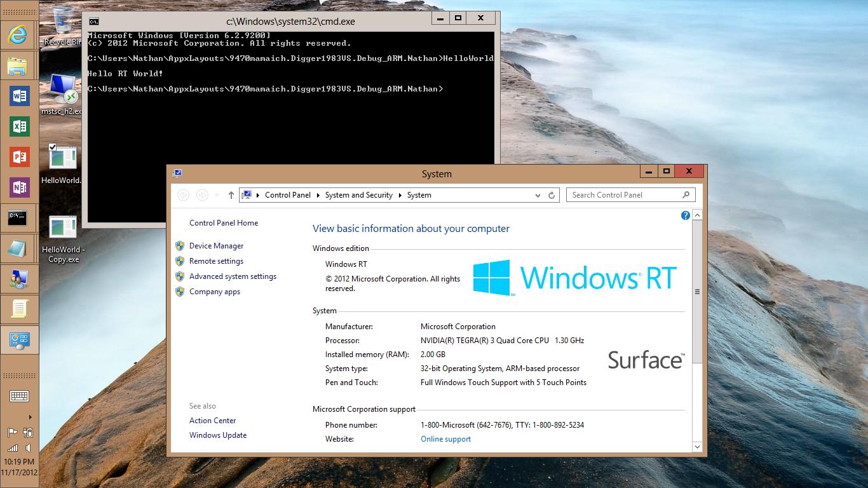Viewport: 868px width, 488px height.
Task: Open network signal icon in tray
Action: click(12, 448)
